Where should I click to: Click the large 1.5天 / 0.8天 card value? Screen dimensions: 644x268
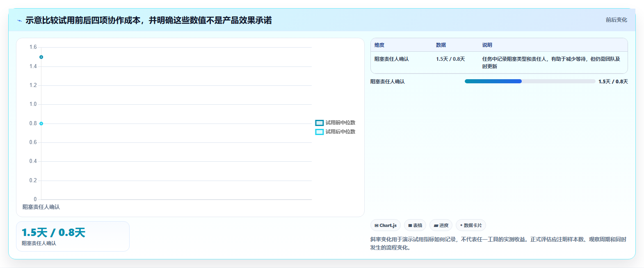(x=53, y=233)
